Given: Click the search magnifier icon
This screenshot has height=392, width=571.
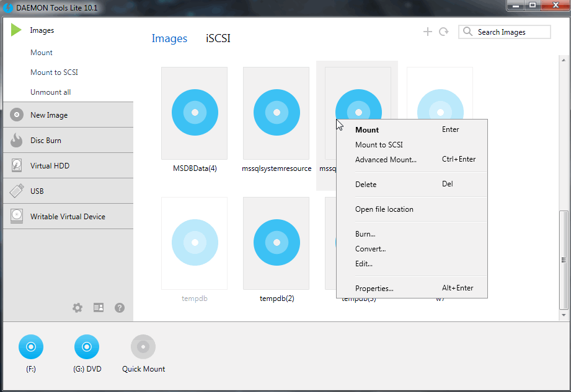Looking at the screenshot, I should pyautogui.click(x=467, y=32).
